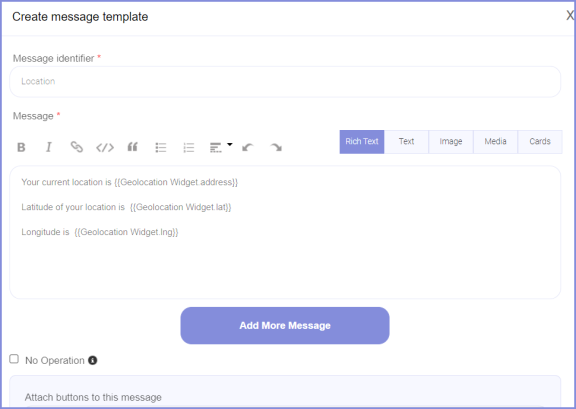This screenshot has width=576, height=409.
Task: Add a block quote using quote icon
Action: 133,147
